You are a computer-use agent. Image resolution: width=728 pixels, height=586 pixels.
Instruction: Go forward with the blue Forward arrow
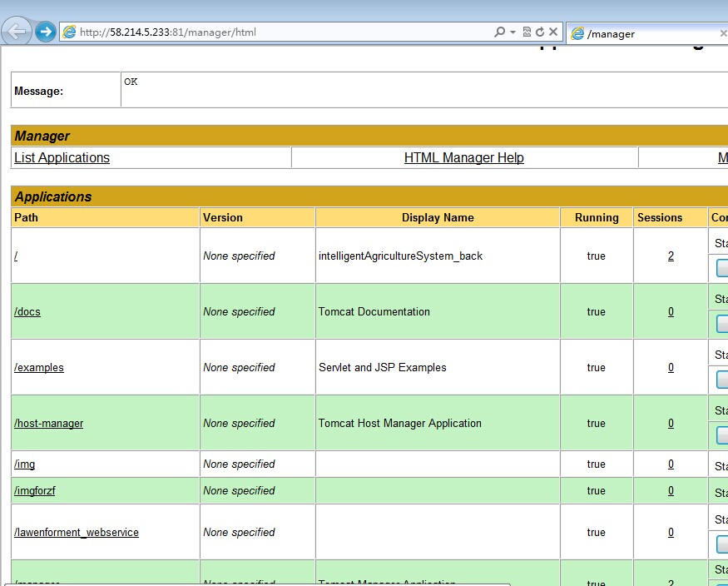tap(46, 32)
